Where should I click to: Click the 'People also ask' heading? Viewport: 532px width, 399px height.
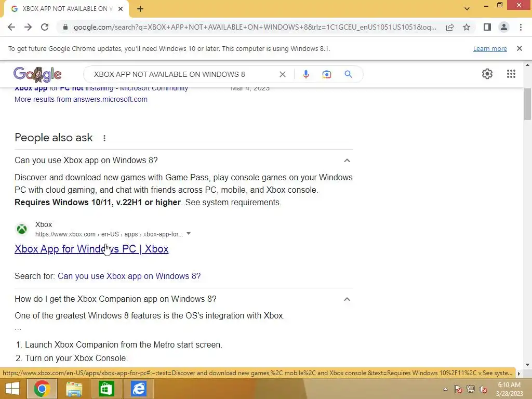pos(54,137)
